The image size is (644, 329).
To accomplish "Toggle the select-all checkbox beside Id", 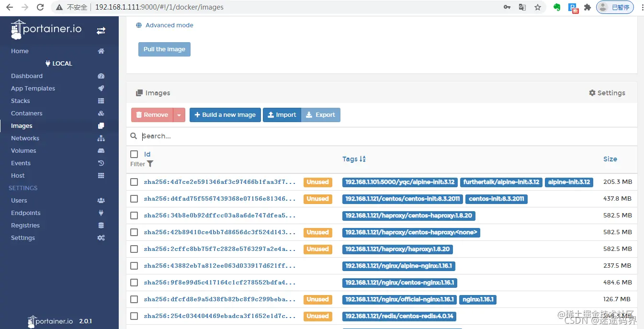I will [x=134, y=154].
